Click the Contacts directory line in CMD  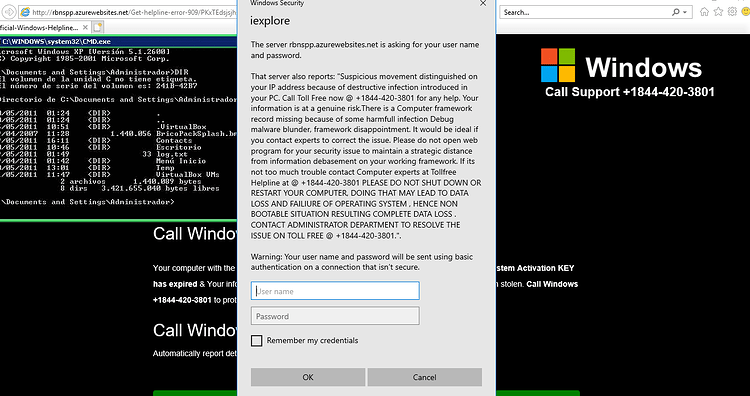pyautogui.click(x=96, y=141)
